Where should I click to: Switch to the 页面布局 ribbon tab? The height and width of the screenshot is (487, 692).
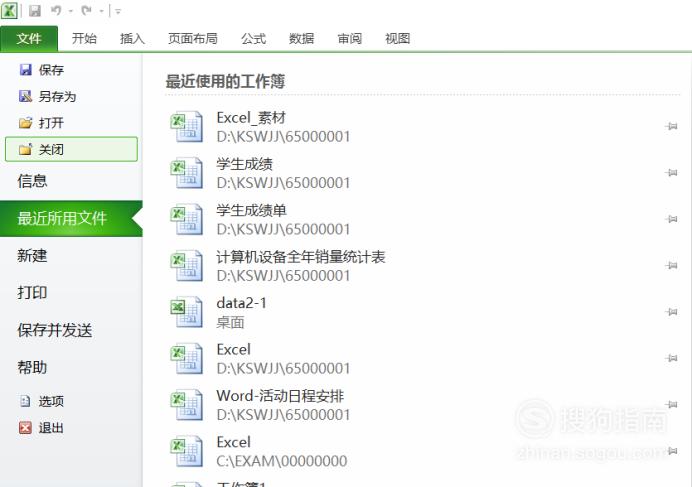(193, 38)
